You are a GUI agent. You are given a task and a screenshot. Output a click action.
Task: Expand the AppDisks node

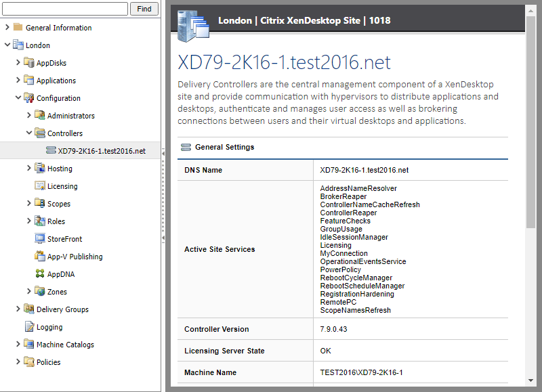pyautogui.click(x=18, y=62)
